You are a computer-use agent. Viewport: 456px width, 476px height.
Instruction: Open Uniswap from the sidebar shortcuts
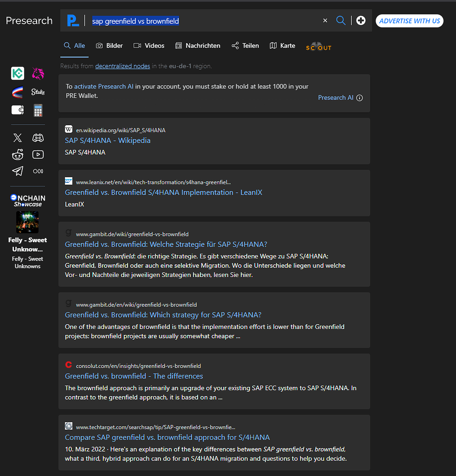[x=38, y=73]
